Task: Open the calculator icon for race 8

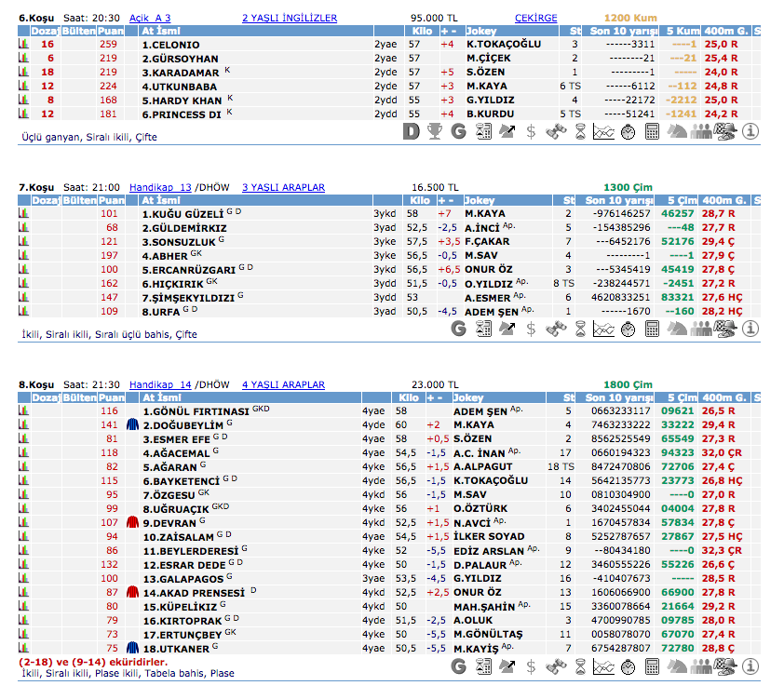Action: [x=652, y=666]
